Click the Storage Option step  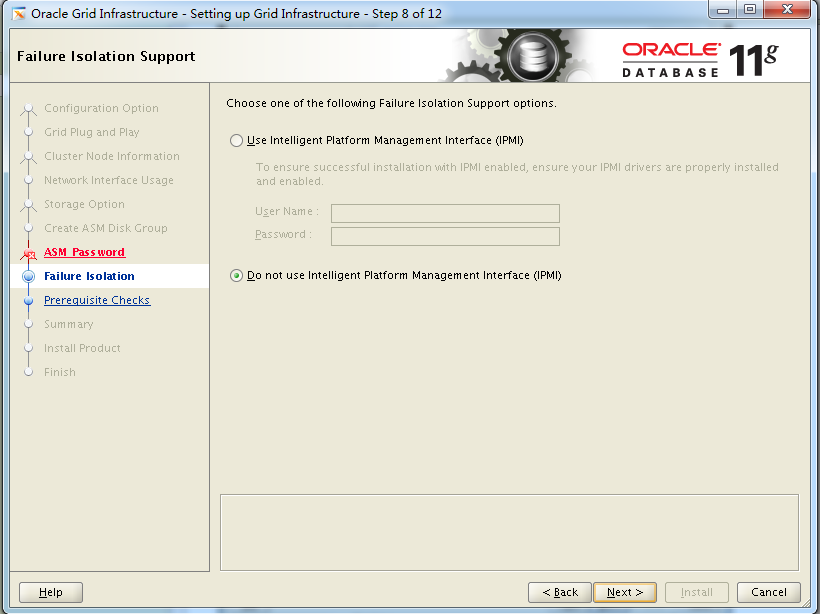(x=84, y=204)
